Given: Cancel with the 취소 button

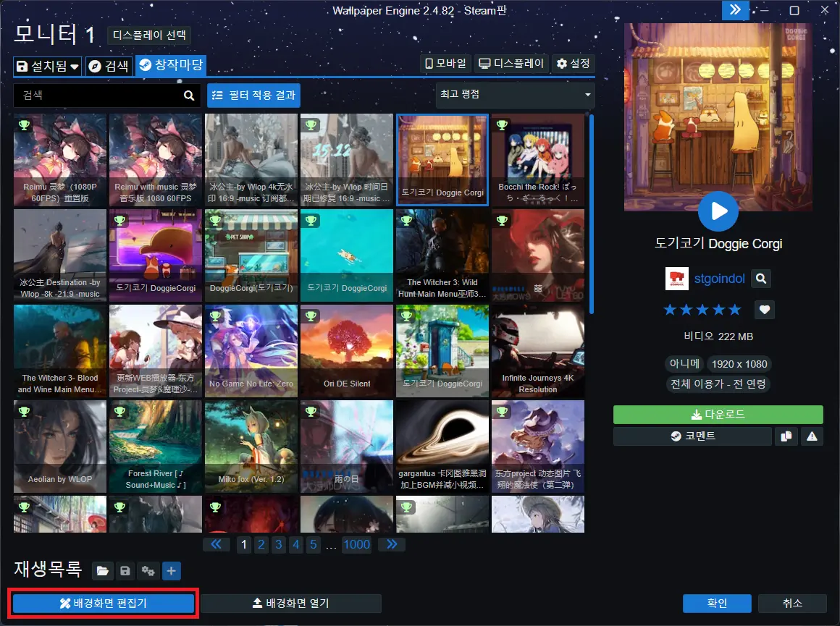Looking at the screenshot, I should click(792, 604).
